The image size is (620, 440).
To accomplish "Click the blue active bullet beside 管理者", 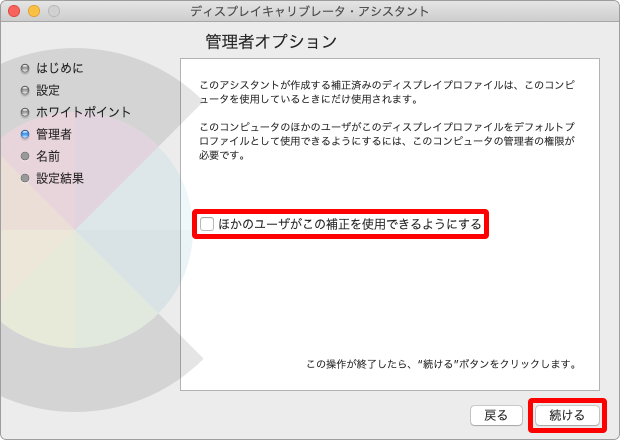I will click(x=25, y=134).
